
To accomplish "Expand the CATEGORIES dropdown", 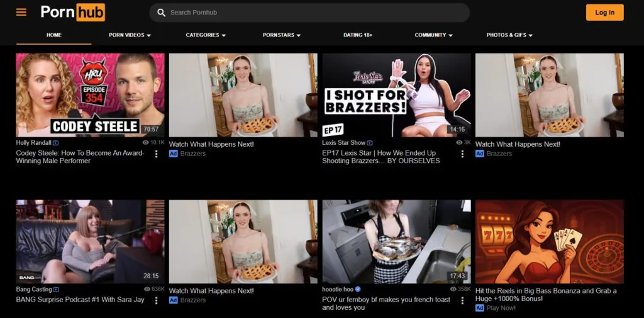I will click(x=206, y=35).
